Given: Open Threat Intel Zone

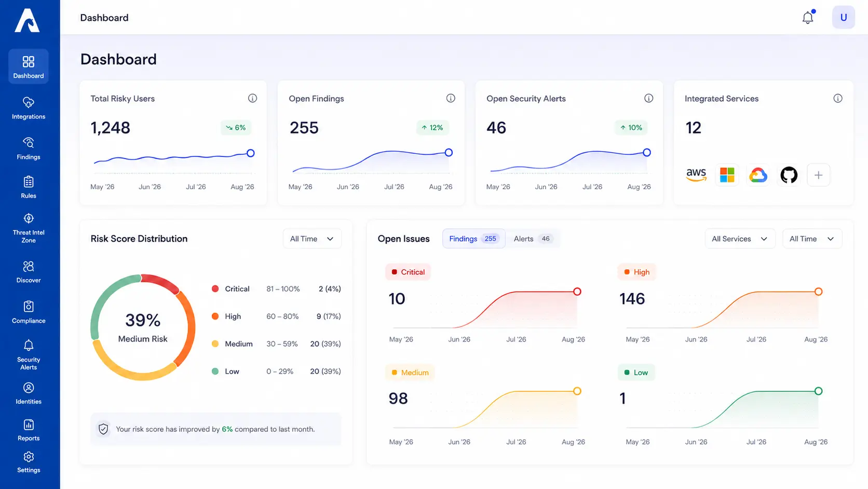Looking at the screenshot, I should click(x=29, y=228).
